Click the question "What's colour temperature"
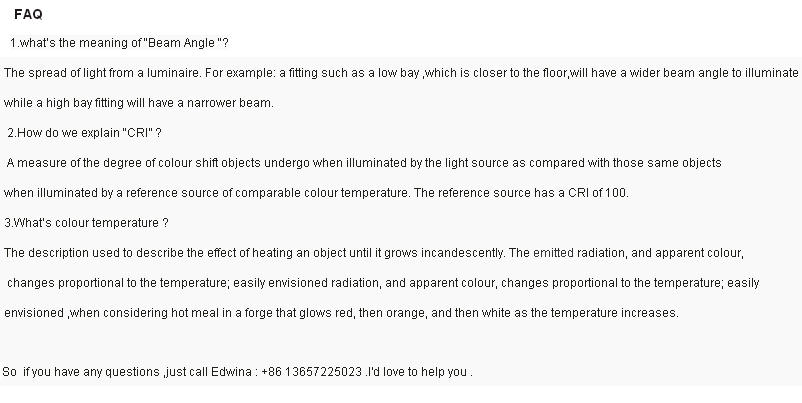The height and width of the screenshot is (403, 802). coord(86,222)
